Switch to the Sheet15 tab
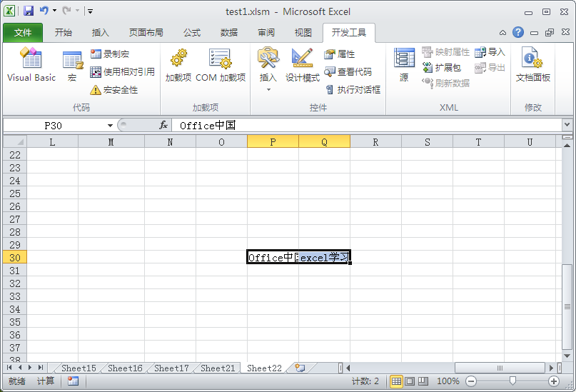This screenshot has height=392, width=576. 79,368
